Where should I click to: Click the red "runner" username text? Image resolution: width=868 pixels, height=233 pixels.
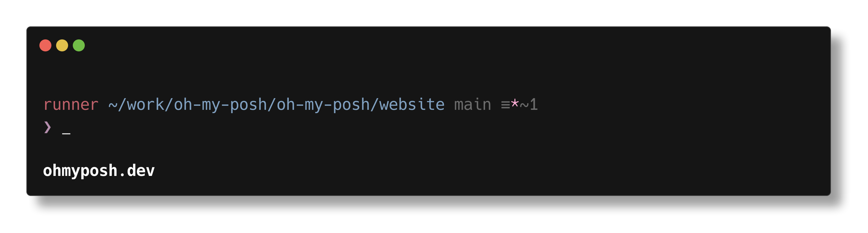click(71, 105)
